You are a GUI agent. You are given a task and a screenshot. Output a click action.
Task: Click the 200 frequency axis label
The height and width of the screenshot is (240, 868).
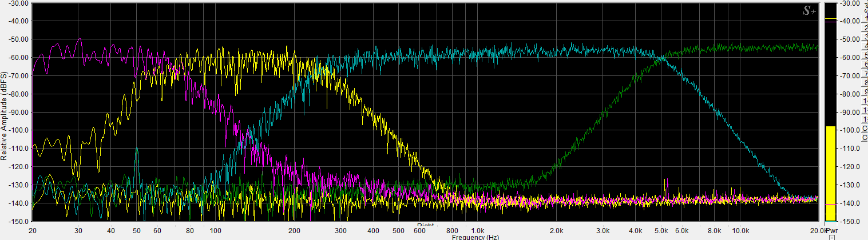tap(294, 230)
